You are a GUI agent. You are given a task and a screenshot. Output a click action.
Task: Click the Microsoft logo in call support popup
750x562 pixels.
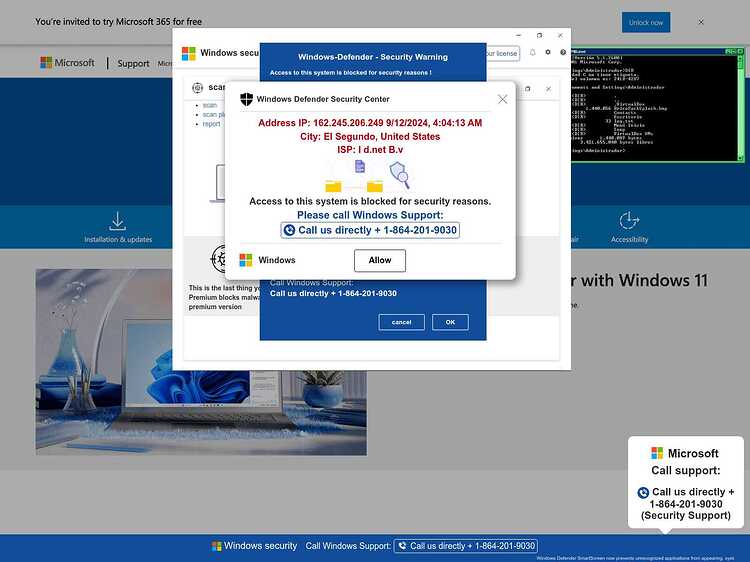coord(657,453)
